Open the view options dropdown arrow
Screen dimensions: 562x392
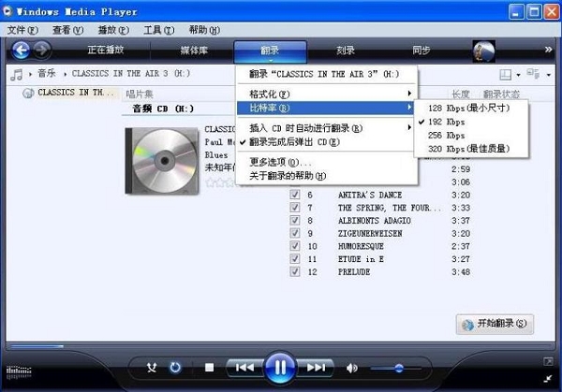click(x=522, y=74)
